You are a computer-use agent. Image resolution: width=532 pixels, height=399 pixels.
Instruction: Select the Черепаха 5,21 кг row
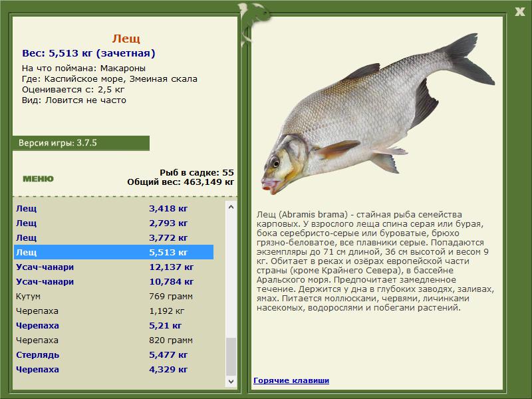click(114, 325)
